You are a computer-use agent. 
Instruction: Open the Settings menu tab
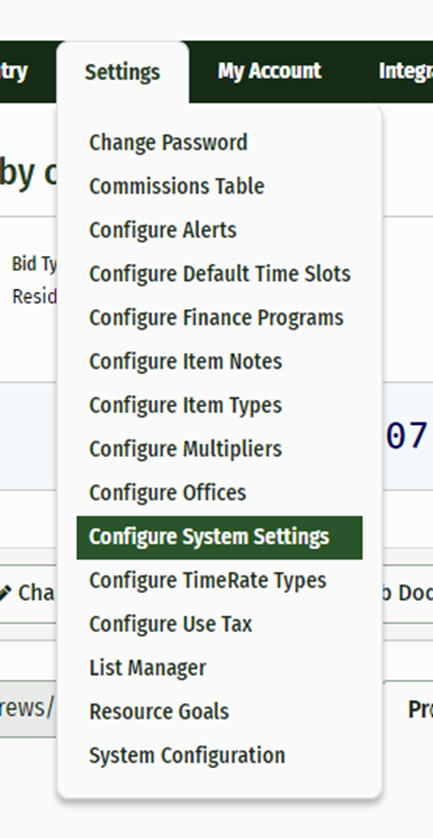[122, 72]
